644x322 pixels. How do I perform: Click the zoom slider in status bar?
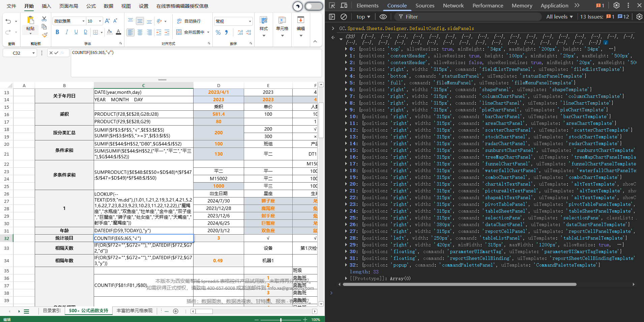[281, 319]
